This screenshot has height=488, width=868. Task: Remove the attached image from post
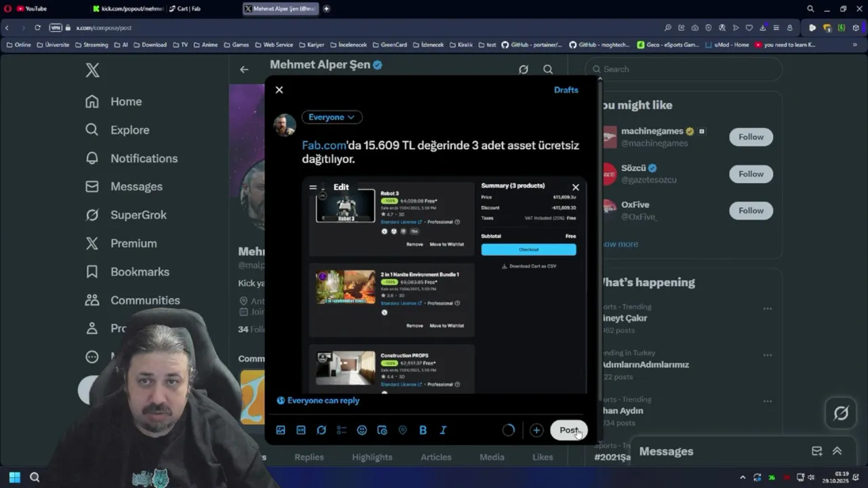point(576,187)
